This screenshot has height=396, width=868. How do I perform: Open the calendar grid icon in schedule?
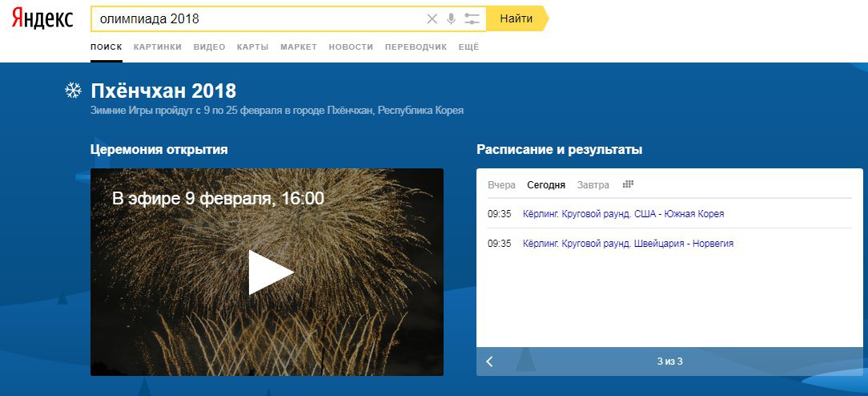pos(628,184)
